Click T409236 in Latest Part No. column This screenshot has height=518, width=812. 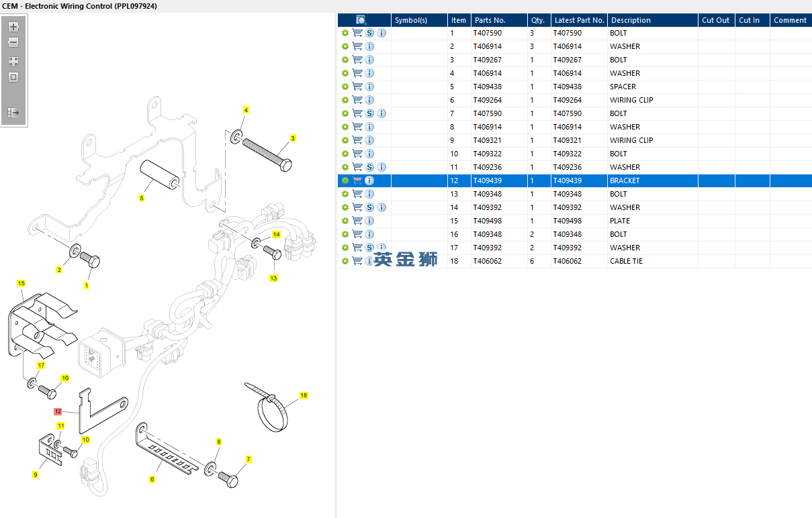click(x=568, y=167)
